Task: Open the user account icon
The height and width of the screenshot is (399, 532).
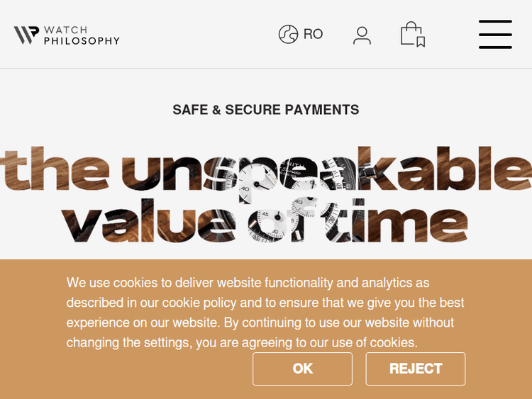Action: pos(362,35)
